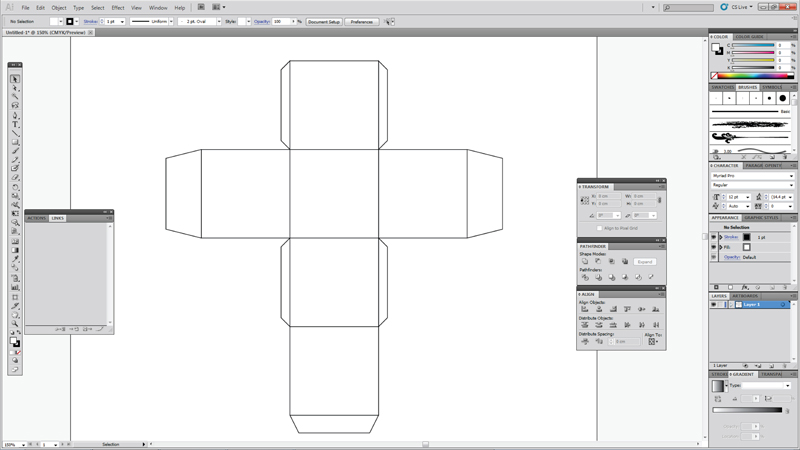
Task: Toggle visibility of Layer 1
Action: [714, 305]
